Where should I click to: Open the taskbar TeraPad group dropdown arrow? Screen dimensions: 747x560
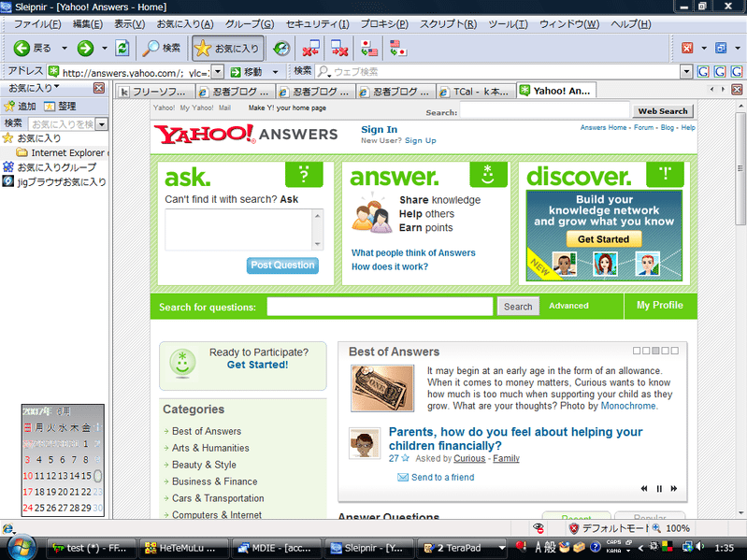tap(501, 548)
